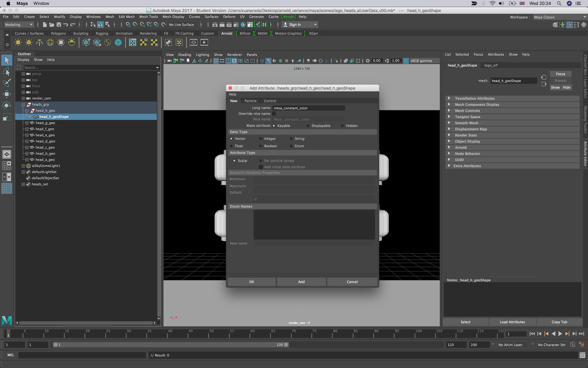Click the Outliner horizontal scrollbar

click(x=86, y=323)
